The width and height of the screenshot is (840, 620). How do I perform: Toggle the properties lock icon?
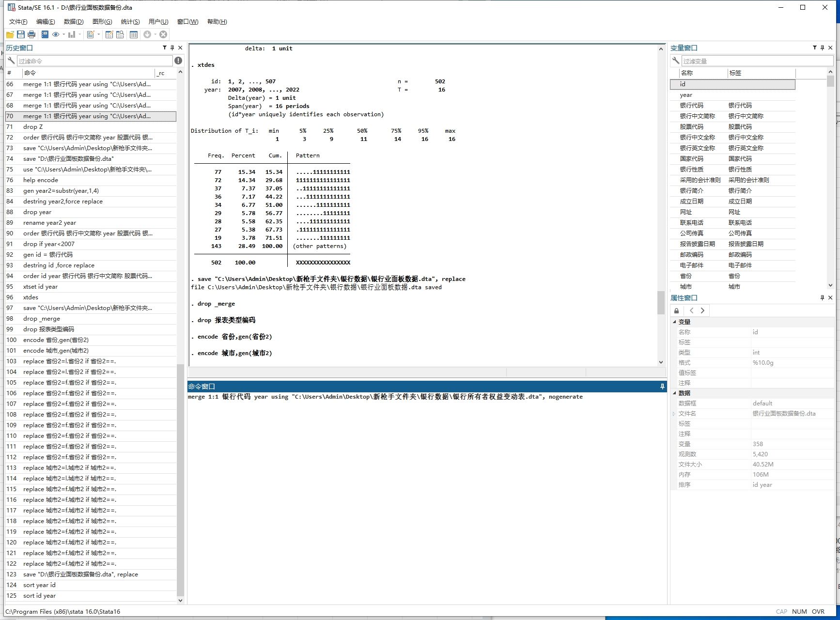point(676,311)
